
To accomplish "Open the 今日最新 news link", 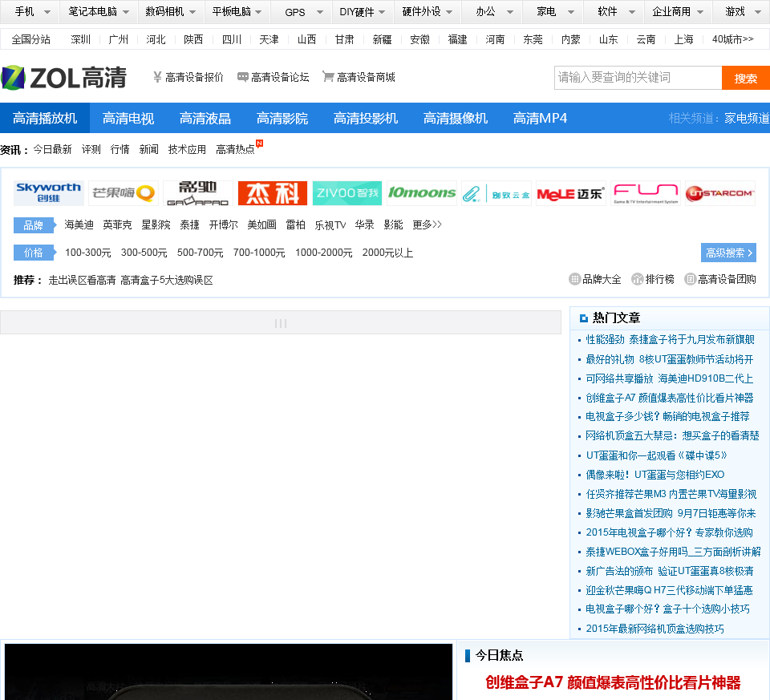I will click(53, 149).
